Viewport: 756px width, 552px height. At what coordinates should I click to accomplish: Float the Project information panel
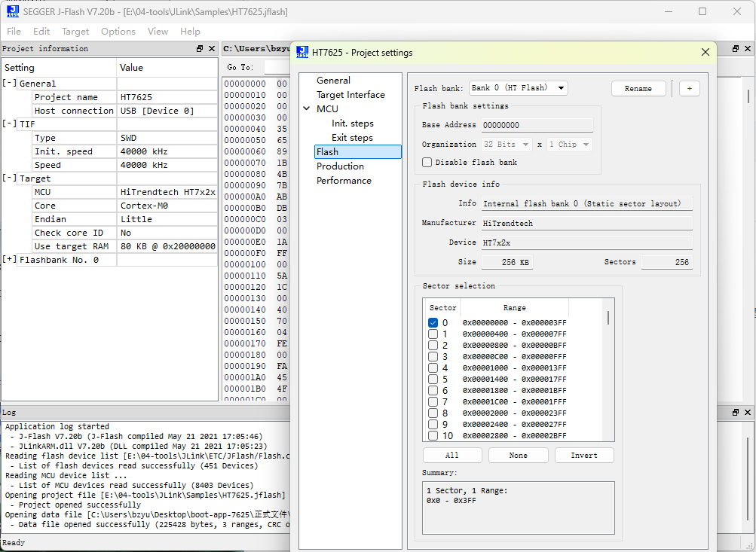200,49
